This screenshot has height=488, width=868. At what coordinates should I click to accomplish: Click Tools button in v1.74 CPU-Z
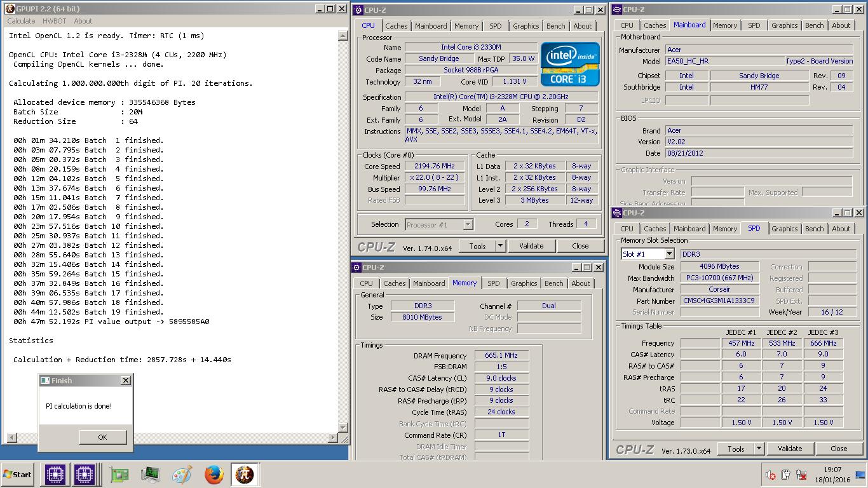point(477,246)
